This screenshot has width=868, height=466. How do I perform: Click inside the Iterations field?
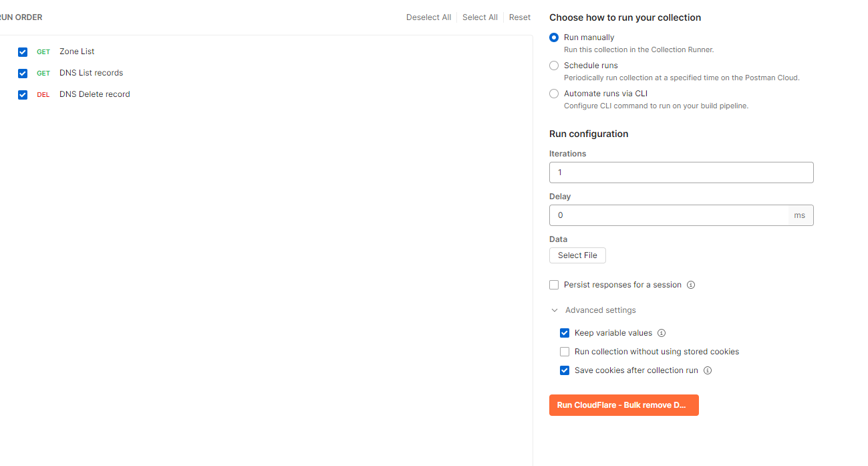681,172
